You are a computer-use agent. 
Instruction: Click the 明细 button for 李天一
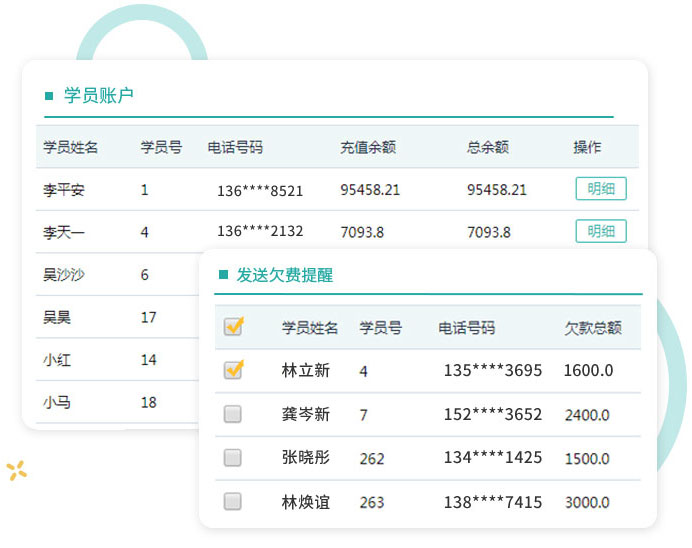600,232
